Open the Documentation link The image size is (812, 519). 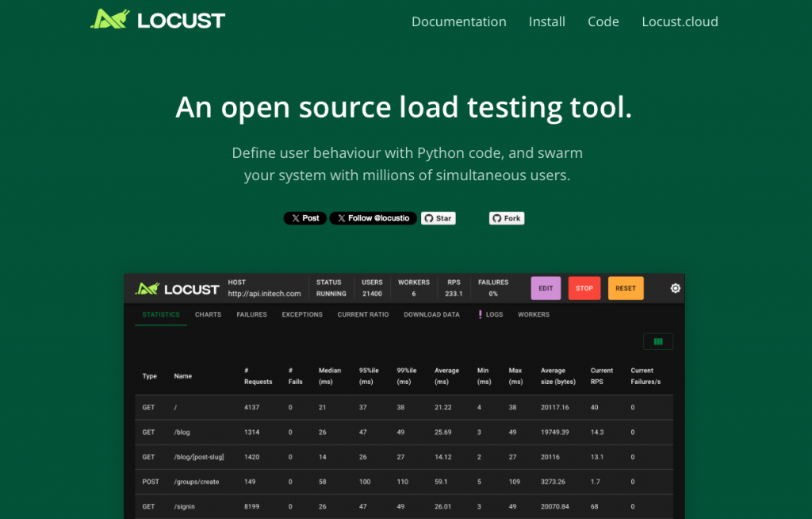(x=459, y=21)
